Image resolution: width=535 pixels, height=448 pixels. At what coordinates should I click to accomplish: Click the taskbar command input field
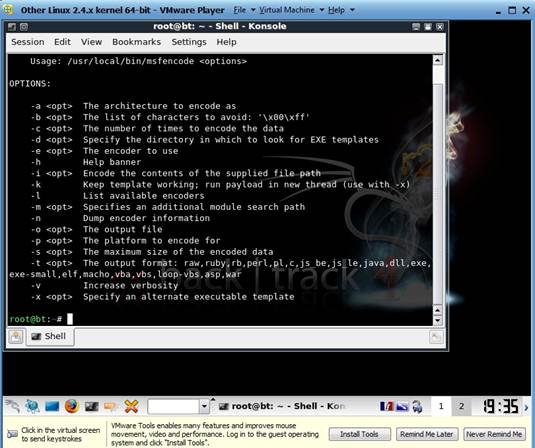pos(174,406)
